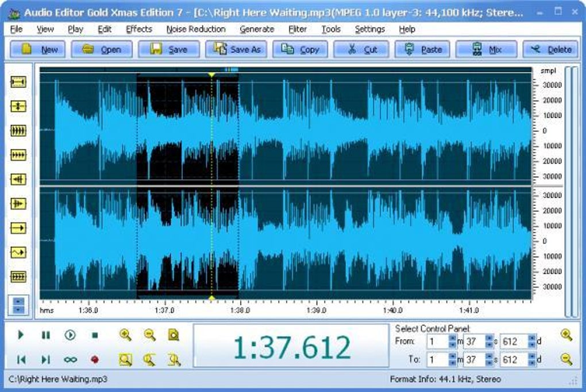This screenshot has height=392, width=586.
Task: Decrease the To minutes value with down arrow
Action: [x=452, y=363]
